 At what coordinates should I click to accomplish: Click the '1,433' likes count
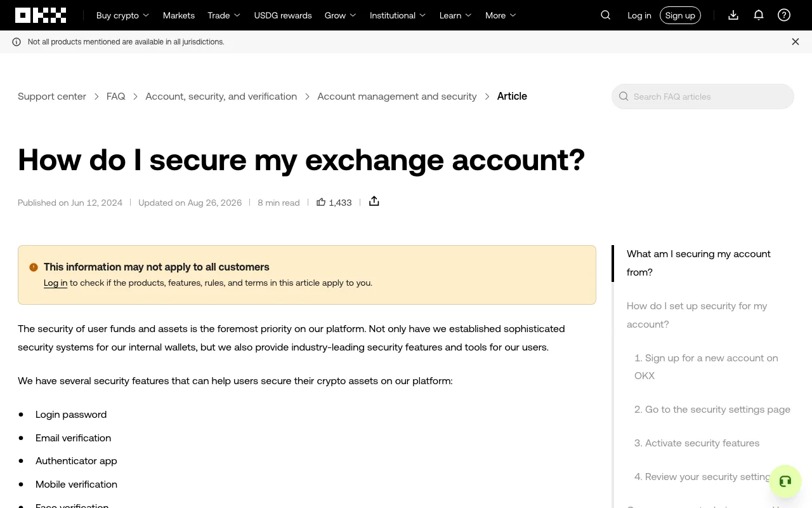point(340,203)
